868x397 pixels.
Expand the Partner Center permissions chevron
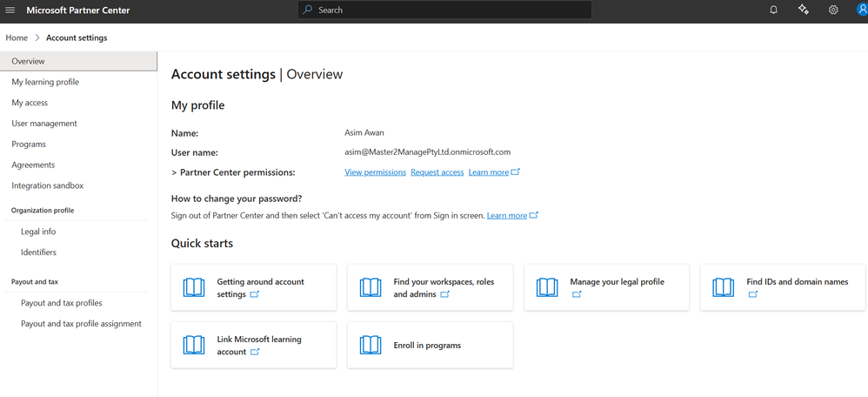174,172
